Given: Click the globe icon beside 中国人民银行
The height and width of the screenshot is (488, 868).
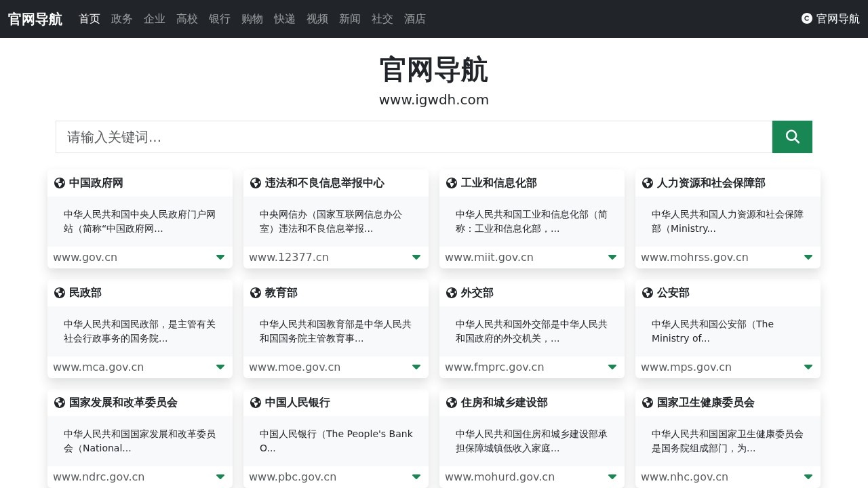Looking at the screenshot, I should [255, 403].
